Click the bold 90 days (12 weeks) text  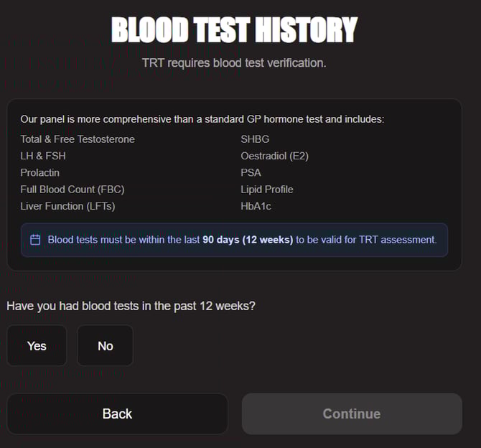point(248,240)
